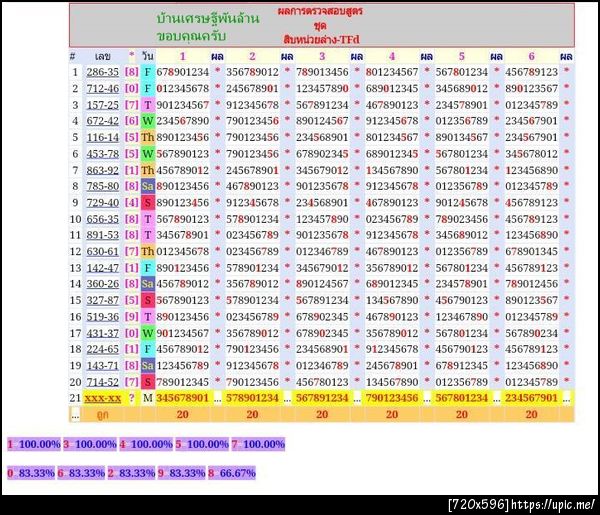This screenshot has width=600, height=515.
Task: Open the 224-65 number link
Action: (x=103, y=349)
